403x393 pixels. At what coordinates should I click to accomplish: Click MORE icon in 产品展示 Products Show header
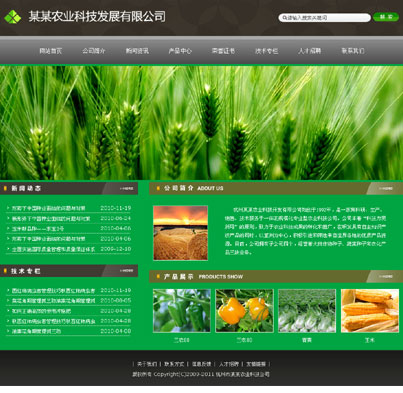[x=386, y=276]
